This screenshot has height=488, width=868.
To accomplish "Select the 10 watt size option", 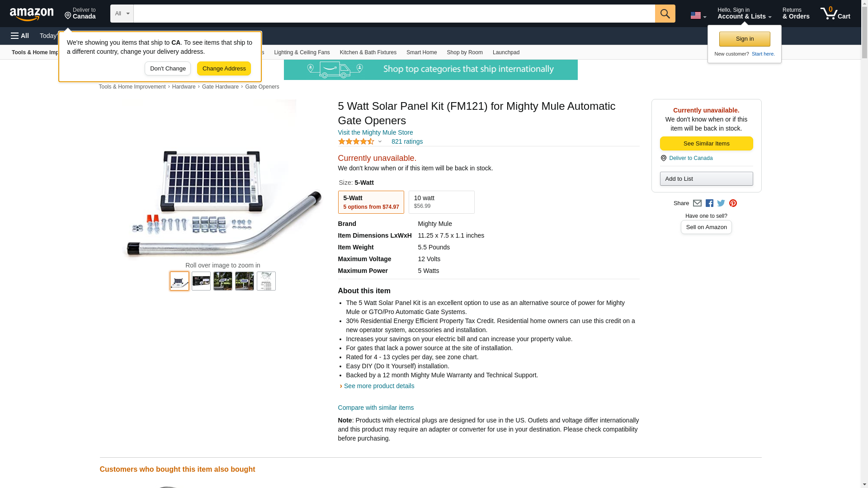I will [x=441, y=202].
